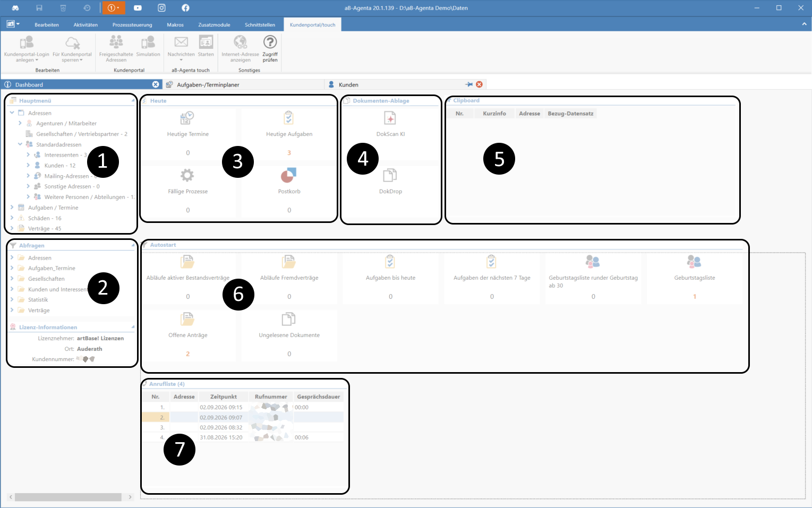The image size is (812, 508).
Task: Close the Kunden tab
Action: (479, 84)
